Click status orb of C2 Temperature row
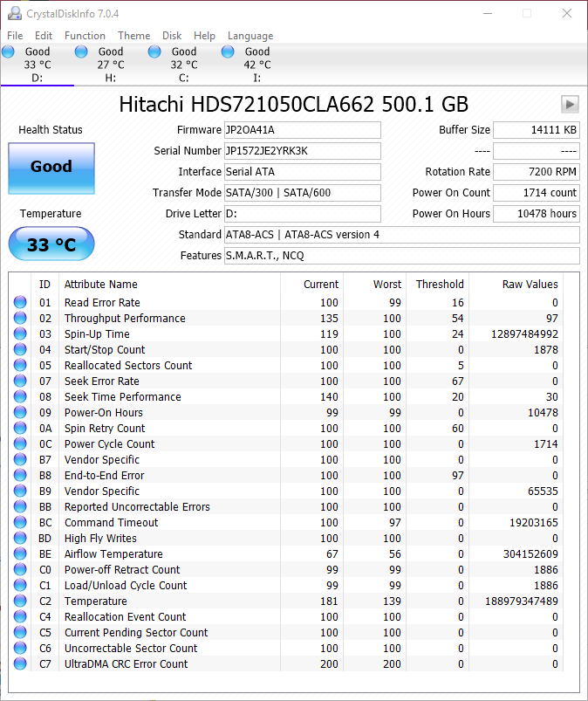 pyautogui.click(x=20, y=601)
